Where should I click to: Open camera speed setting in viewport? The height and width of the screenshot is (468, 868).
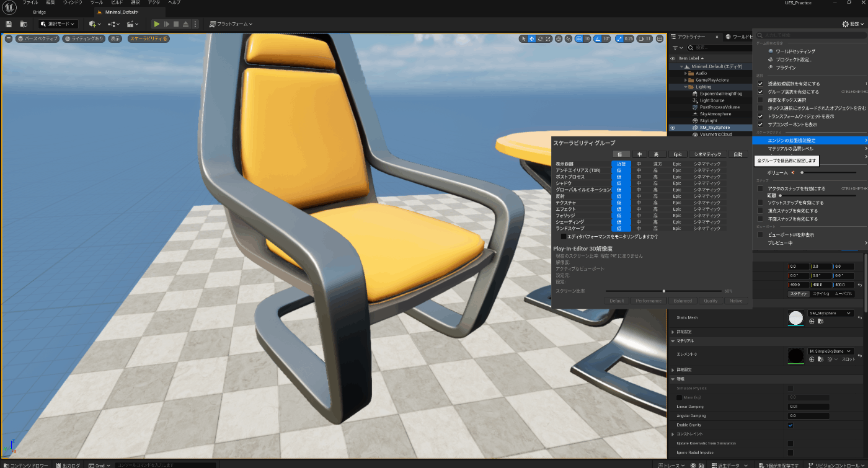pos(645,38)
